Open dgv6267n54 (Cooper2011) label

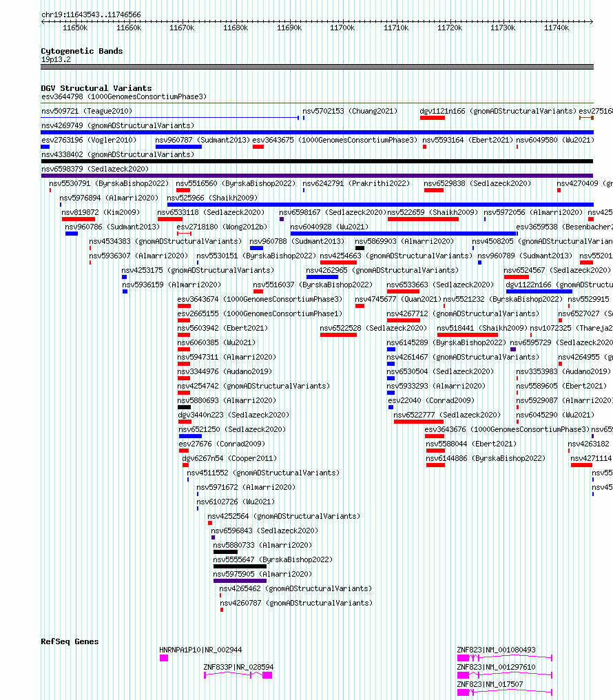click(230, 458)
